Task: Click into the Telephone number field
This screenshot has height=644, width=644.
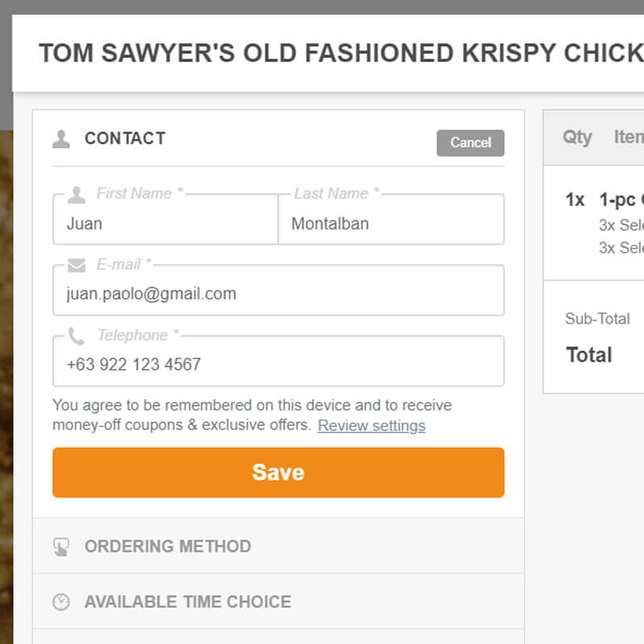Action: coord(278,365)
